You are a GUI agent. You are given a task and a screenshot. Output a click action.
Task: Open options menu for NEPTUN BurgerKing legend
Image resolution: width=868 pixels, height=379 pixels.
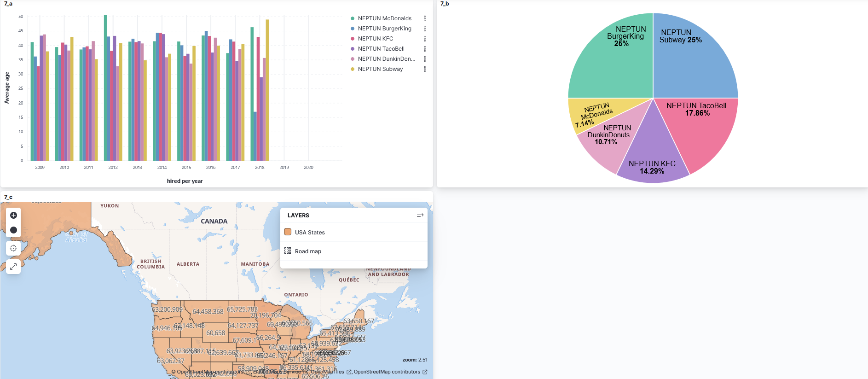(425, 29)
